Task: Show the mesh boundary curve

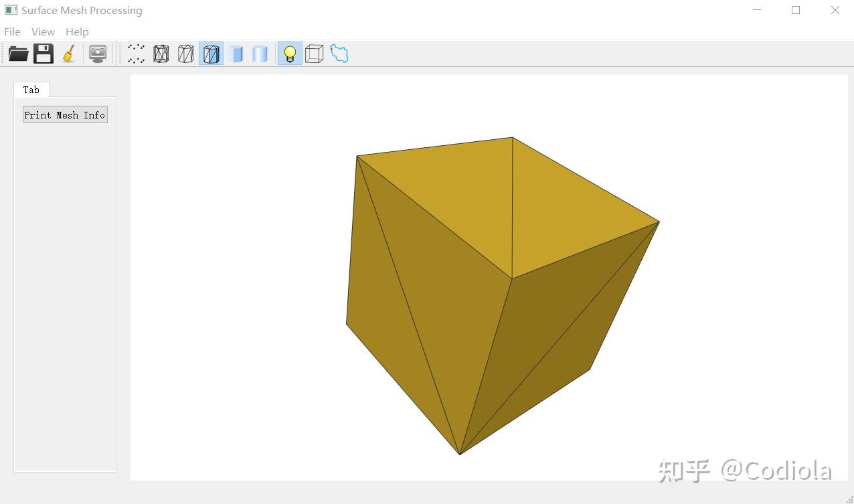Action: pyautogui.click(x=339, y=54)
